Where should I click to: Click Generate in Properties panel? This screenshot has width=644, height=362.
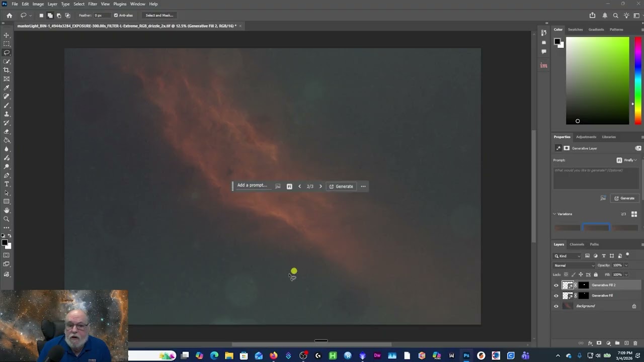pos(624,198)
